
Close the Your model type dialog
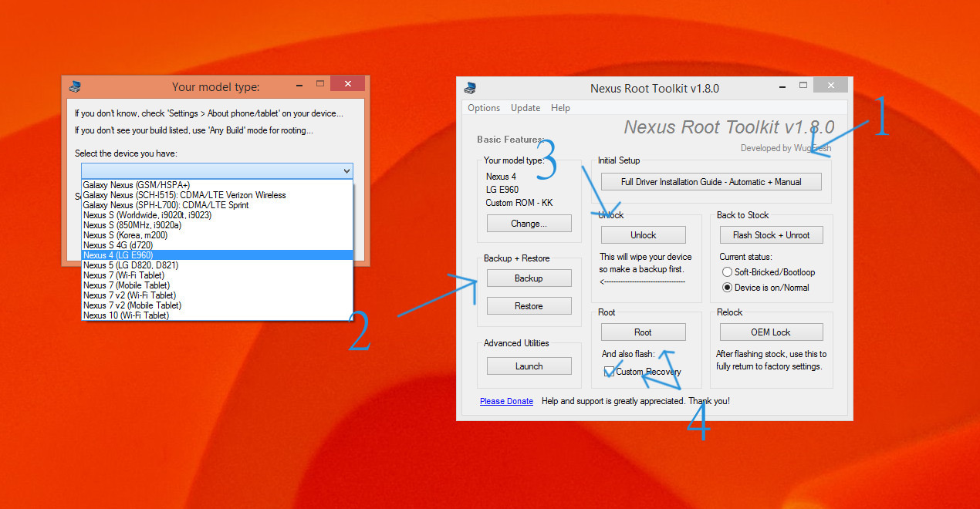click(x=347, y=84)
